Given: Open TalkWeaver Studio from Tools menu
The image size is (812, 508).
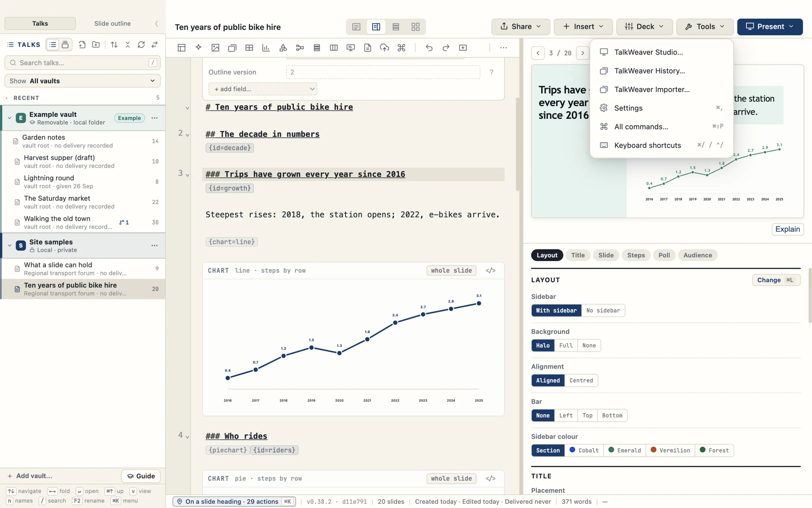Looking at the screenshot, I should 661,52.
